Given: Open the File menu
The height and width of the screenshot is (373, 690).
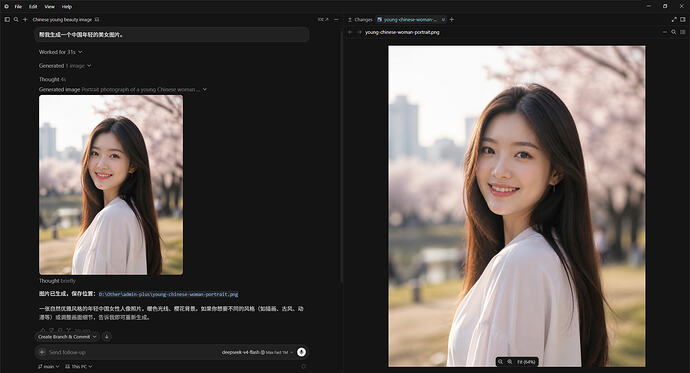Looking at the screenshot, I should pyautogui.click(x=18, y=7).
